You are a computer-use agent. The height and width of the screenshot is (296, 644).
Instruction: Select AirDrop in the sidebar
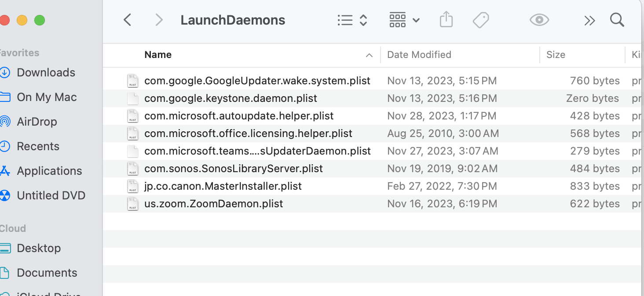[37, 122]
